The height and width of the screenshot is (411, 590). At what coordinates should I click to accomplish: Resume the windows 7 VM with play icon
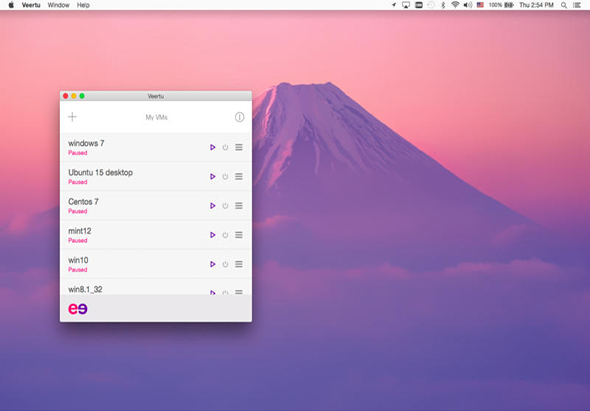[x=213, y=147]
